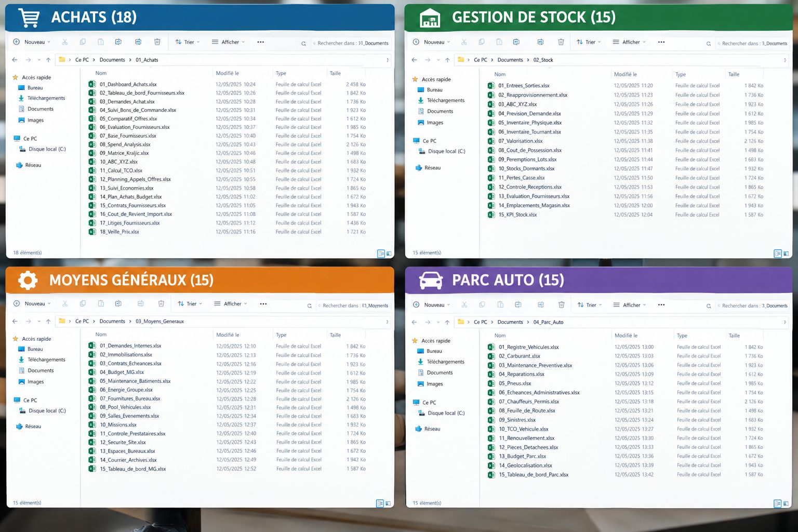798x532 pixels.
Task: Open the three-dot more menu in Parc Auto toolbar
Action: [x=661, y=305]
